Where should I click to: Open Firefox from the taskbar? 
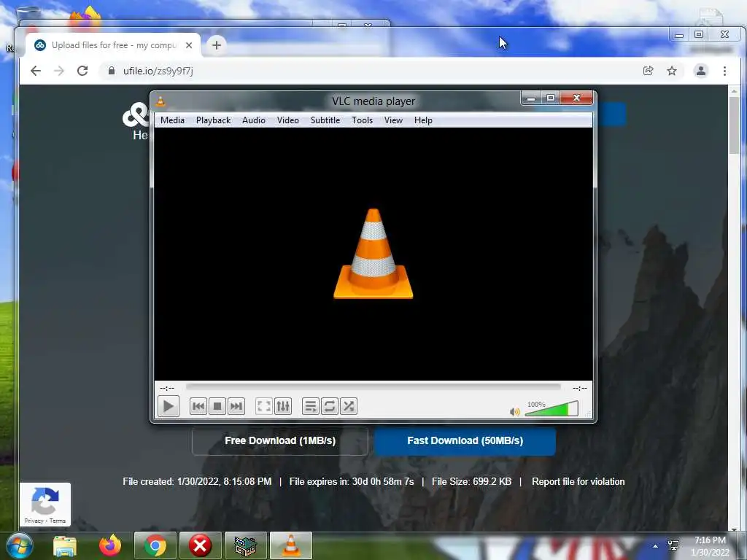[x=110, y=545]
